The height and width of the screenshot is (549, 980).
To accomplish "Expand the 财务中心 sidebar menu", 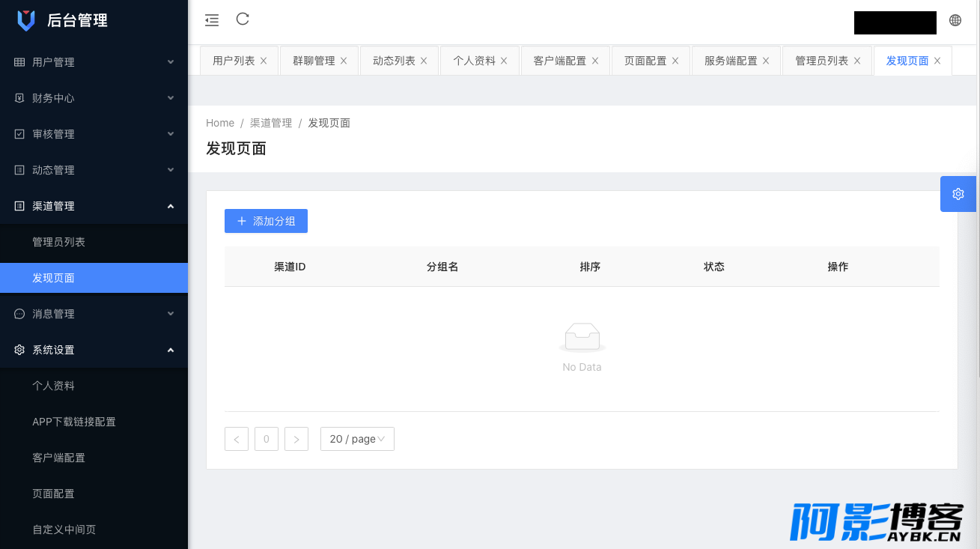I will coord(94,98).
